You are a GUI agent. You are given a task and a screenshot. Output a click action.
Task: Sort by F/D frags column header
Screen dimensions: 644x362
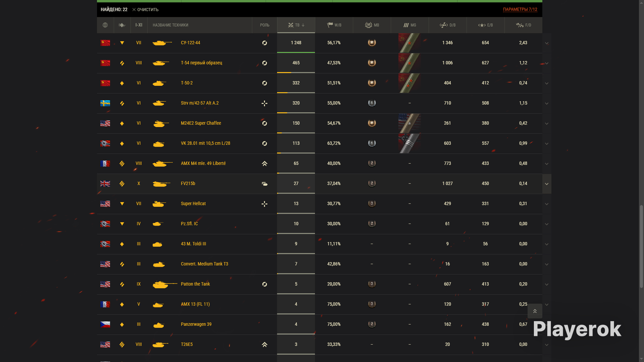[523, 25]
